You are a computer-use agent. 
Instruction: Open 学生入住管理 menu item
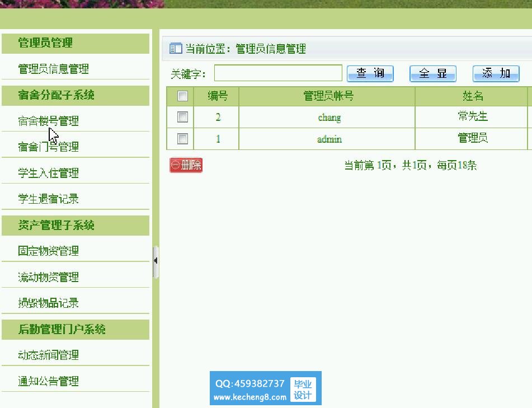pyautogui.click(x=48, y=173)
